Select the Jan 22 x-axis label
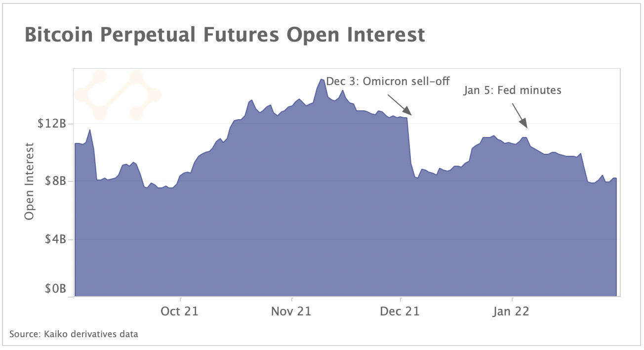 pos(513,311)
